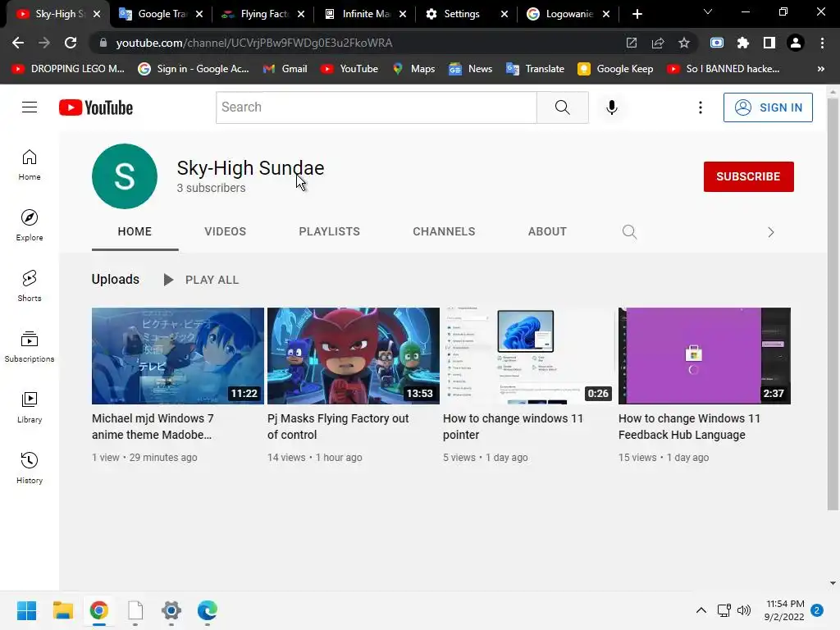This screenshot has width=840, height=630.
Task: Click the browser address bar URL
Action: tap(254, 43)
